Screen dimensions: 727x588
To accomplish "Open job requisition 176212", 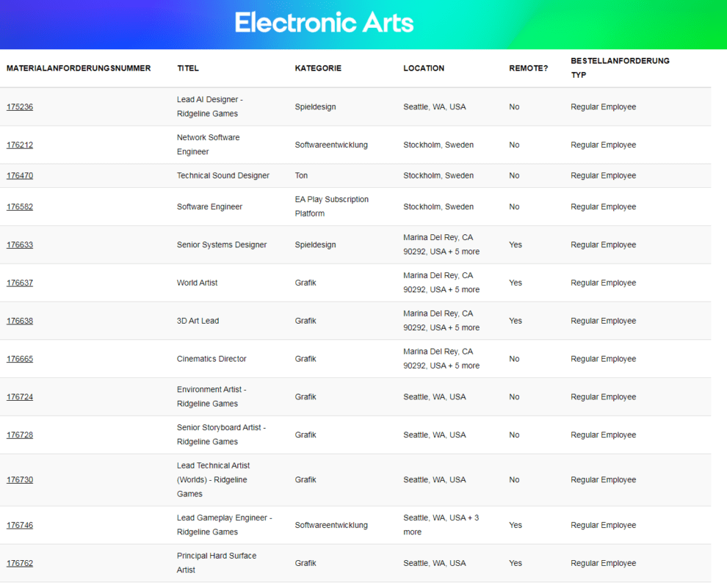I will pyautogui.click(x=20, y=145).
